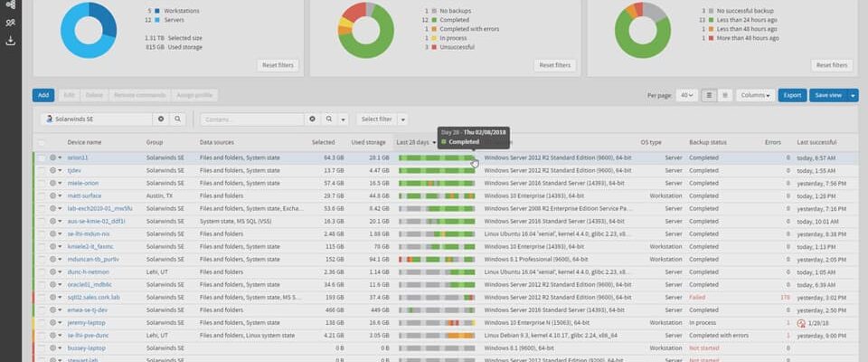
Task: Open the Select filter dropdown arrow
Action: pos(403,119)
